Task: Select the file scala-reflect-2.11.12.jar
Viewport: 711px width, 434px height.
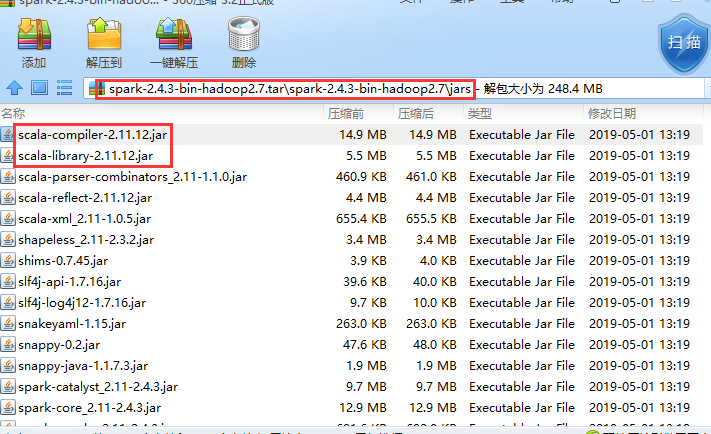Action: pos(85,198)
